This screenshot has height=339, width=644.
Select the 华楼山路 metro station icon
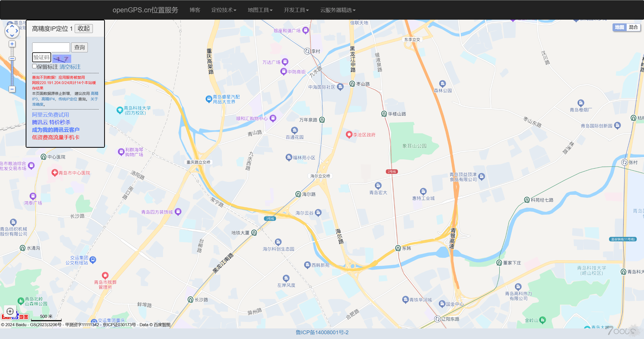pos(384,114)
